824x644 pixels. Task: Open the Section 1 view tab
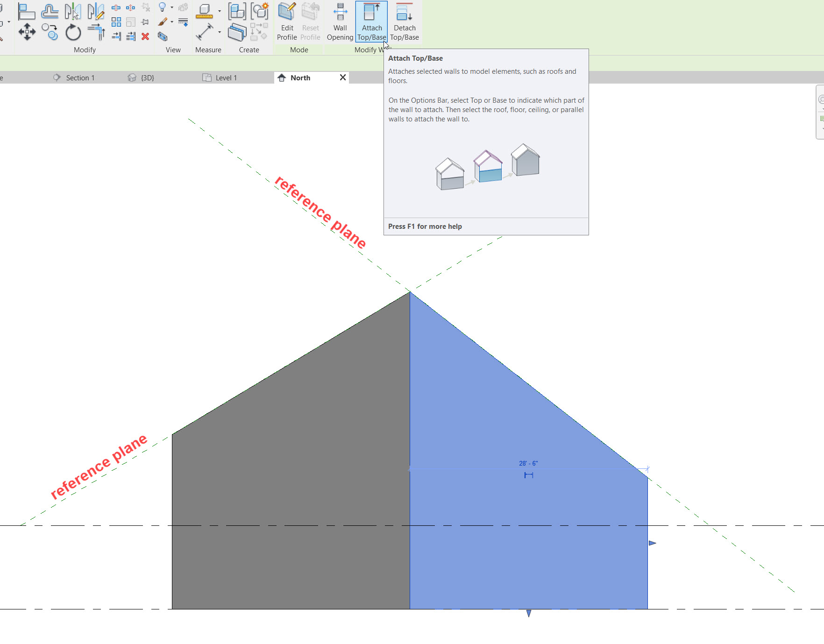[80, 78]
